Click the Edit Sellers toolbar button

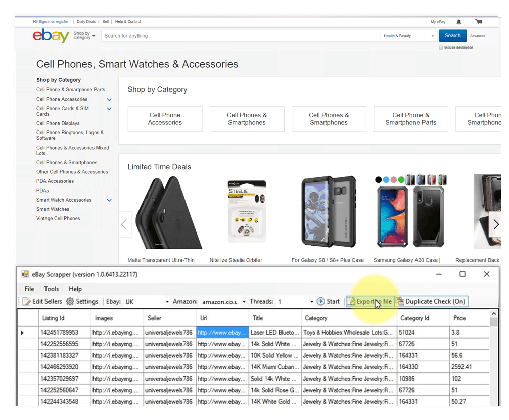coord(42,302)
